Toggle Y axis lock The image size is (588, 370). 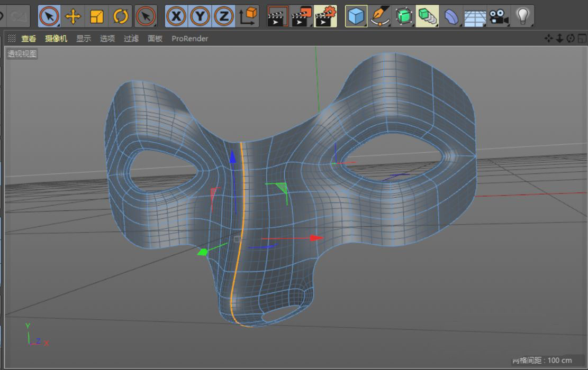click(200, 17)
